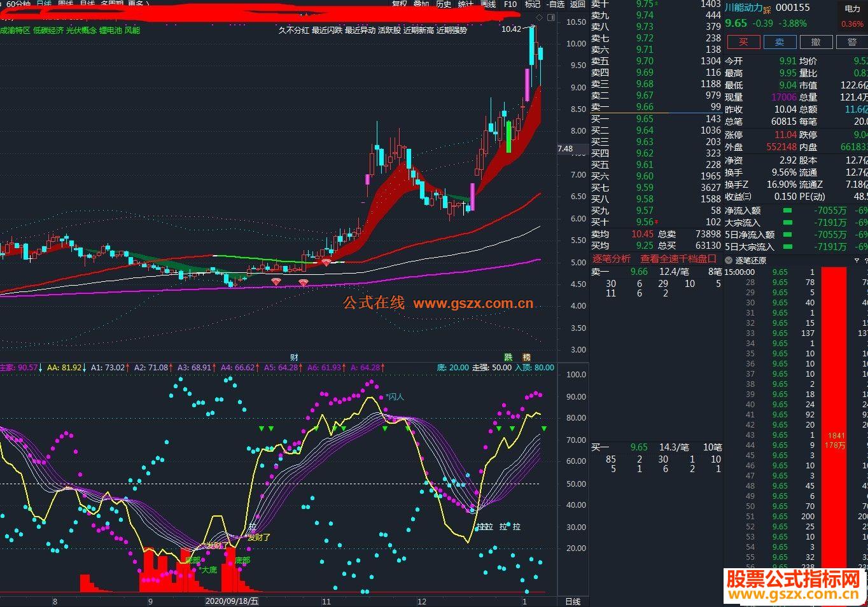This screenshot has width=868, height=607.
Task: Click the 闪人 signal label in indicator
Action: pos(395,396)
